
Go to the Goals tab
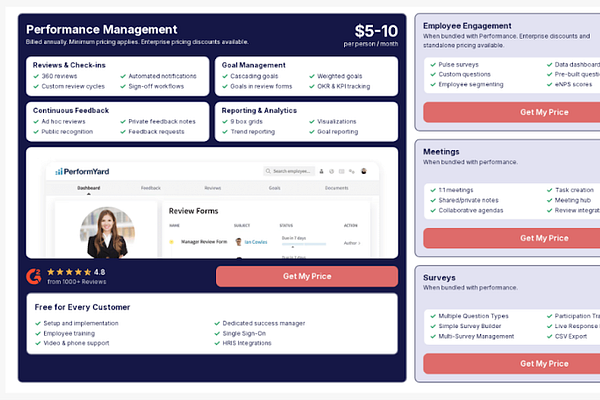tap(274, 188)
